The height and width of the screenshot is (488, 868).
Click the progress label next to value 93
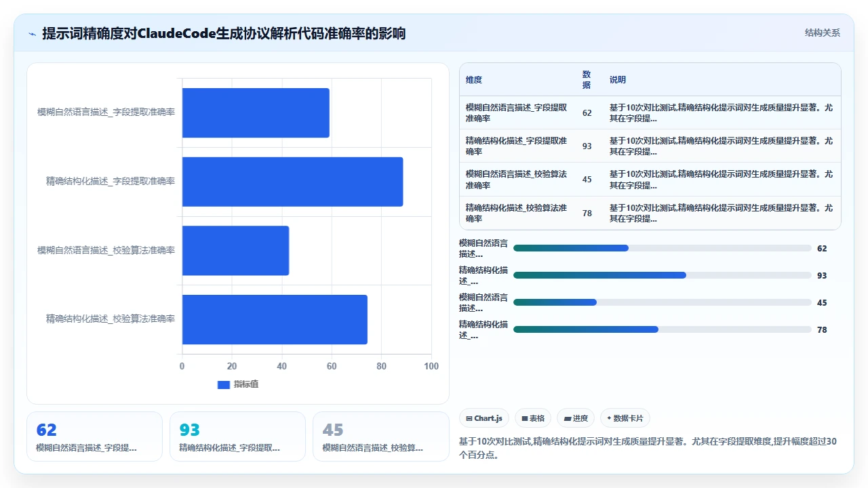(x=483, y=275)
